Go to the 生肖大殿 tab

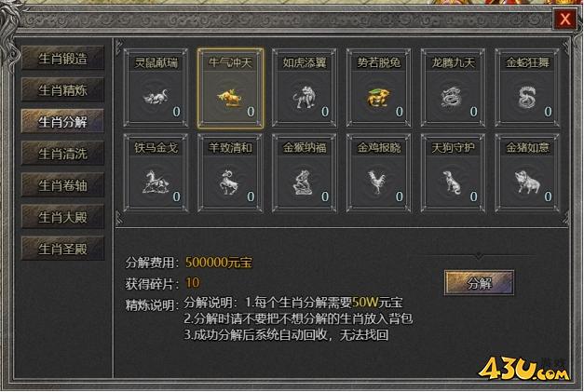coord(62,217)
